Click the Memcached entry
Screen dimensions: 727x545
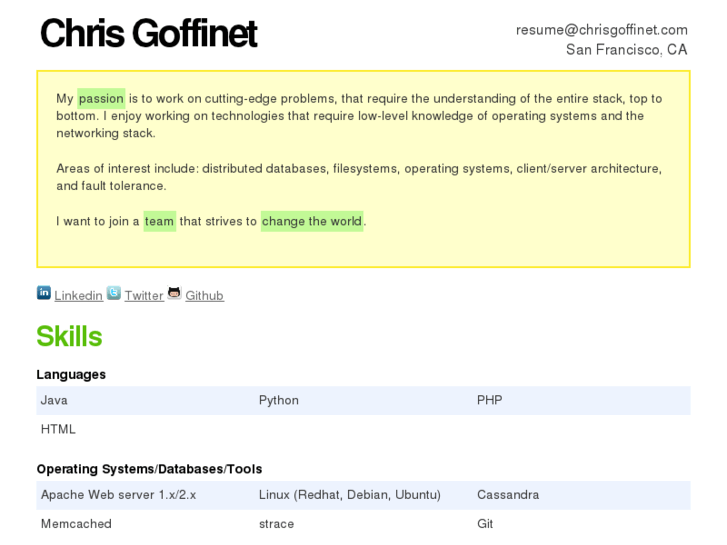76,524
